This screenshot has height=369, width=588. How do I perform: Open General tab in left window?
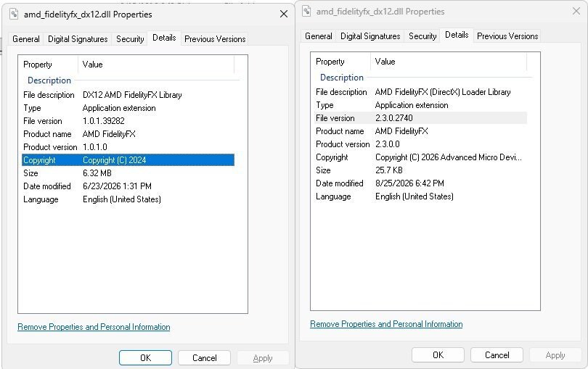(x=26, y=39)
